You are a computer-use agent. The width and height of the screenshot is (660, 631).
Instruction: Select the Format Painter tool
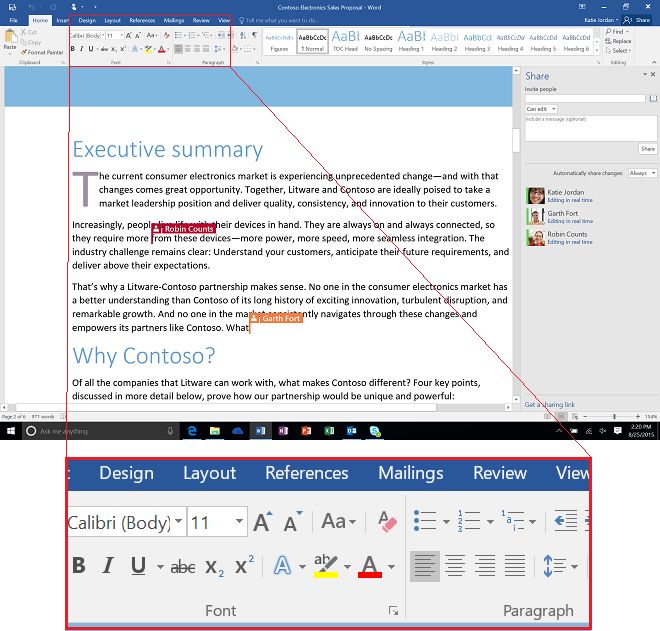pyautogui.click(x=42, y=52)
